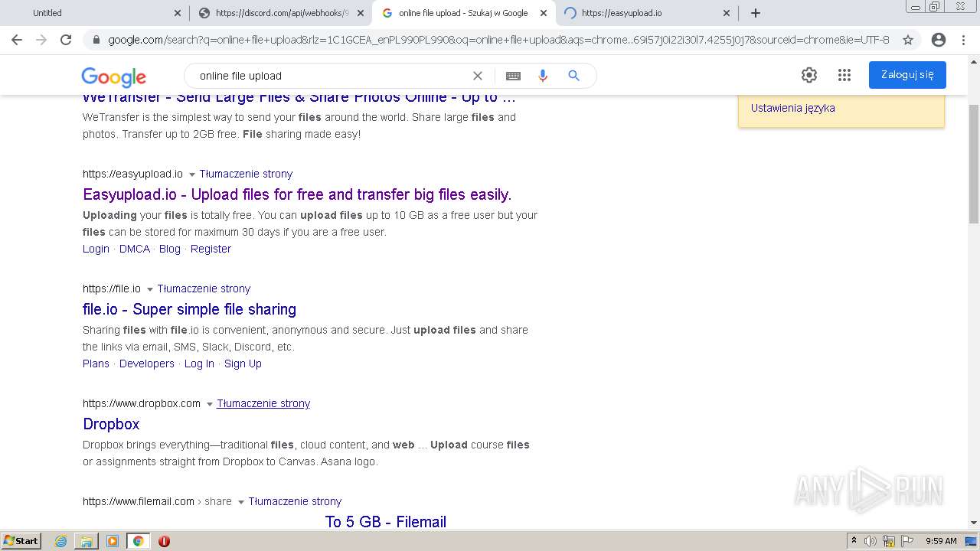Open the red stop-sign app in the taskbar
This screenshot has width=980, height=551.
[164, 541]
